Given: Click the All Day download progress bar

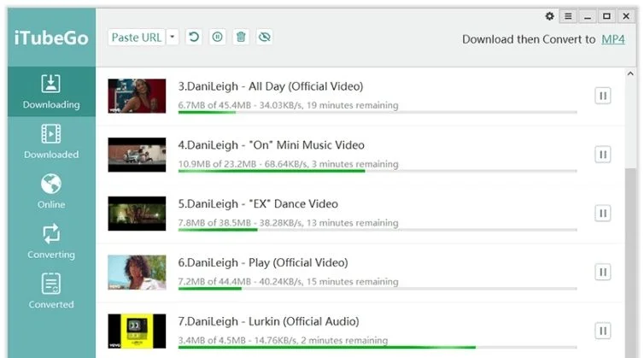Looking at the screenshot, I should point(378,112).
